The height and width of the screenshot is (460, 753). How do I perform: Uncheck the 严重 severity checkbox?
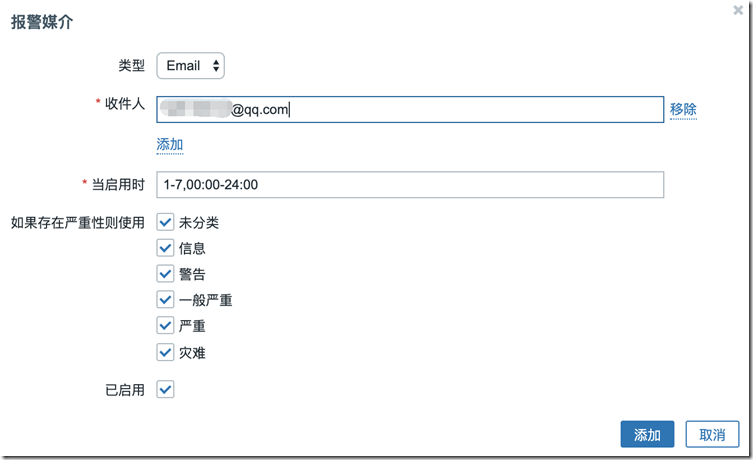166,326
